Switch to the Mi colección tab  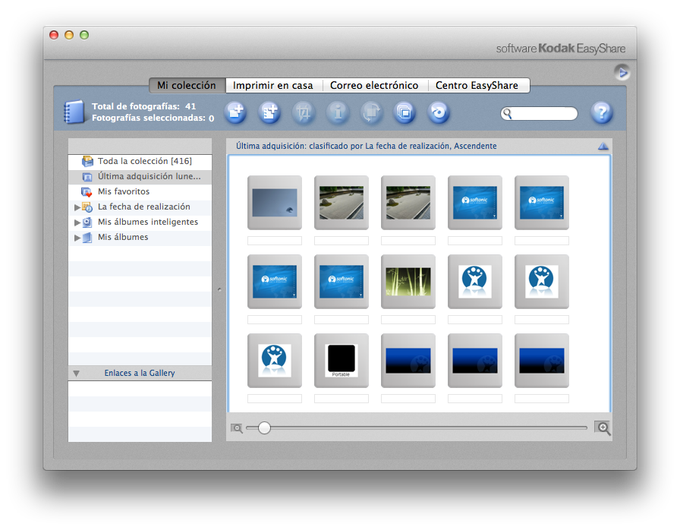coord(187,85)
